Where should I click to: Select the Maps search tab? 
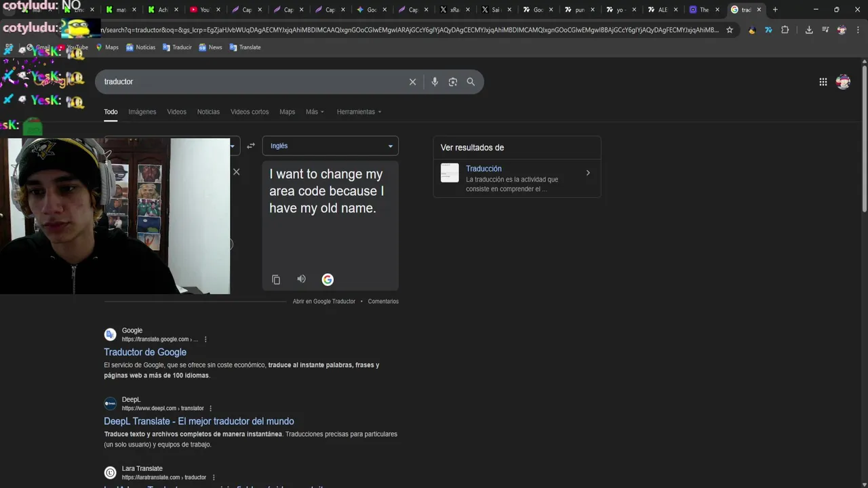[288, 112]
